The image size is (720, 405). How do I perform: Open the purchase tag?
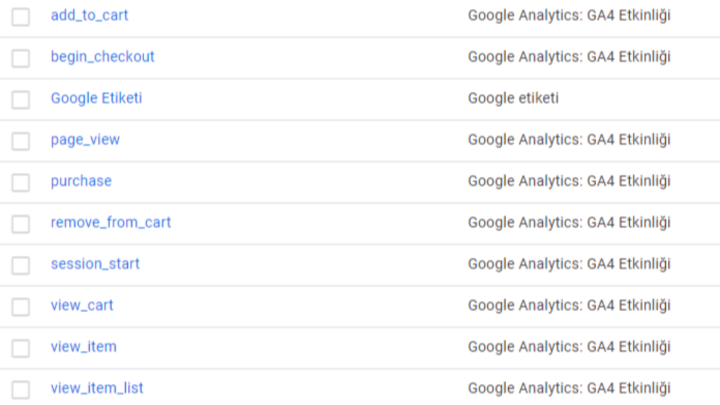pyautogui.click(x=81, y=181)
